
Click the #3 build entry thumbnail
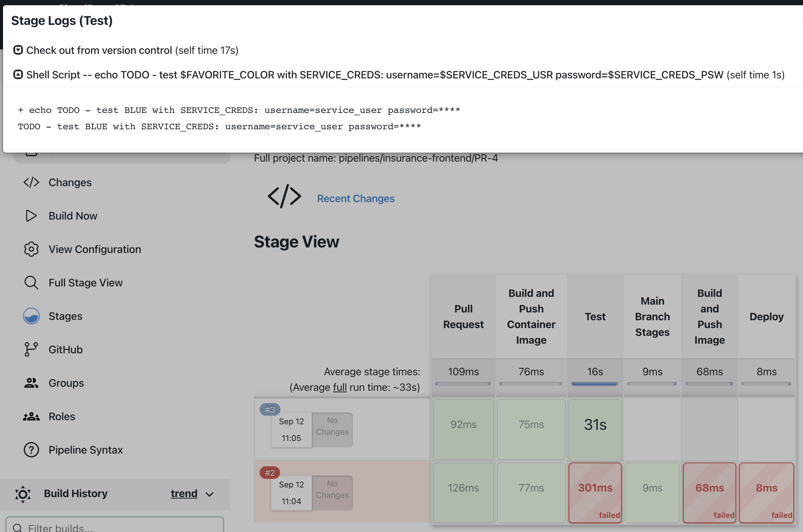point(270,409)
